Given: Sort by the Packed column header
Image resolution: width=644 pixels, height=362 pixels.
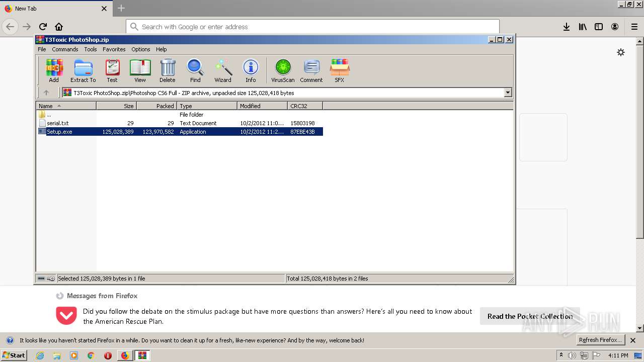Looking at the screenshot, I should click(x=156, y=106).
